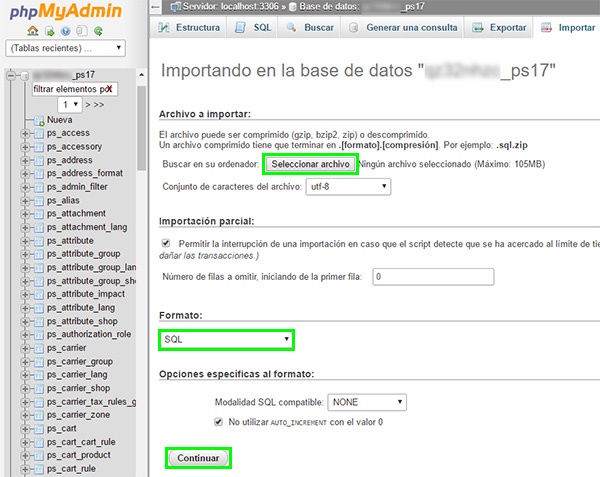The width and height of the screenshot is (600, 477).
Task: Switch to the Buscar tab
Action: (310, 28)
